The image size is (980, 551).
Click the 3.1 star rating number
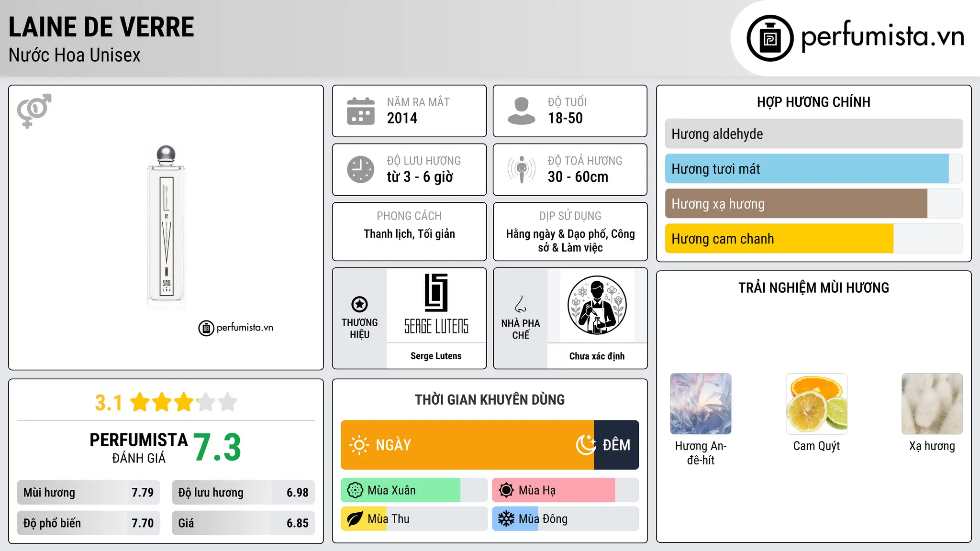tap(109, 403)
